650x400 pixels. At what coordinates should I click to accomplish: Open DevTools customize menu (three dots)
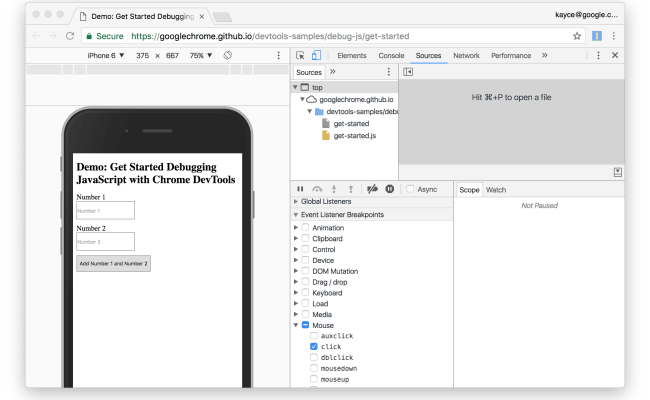tap(598, 55)
